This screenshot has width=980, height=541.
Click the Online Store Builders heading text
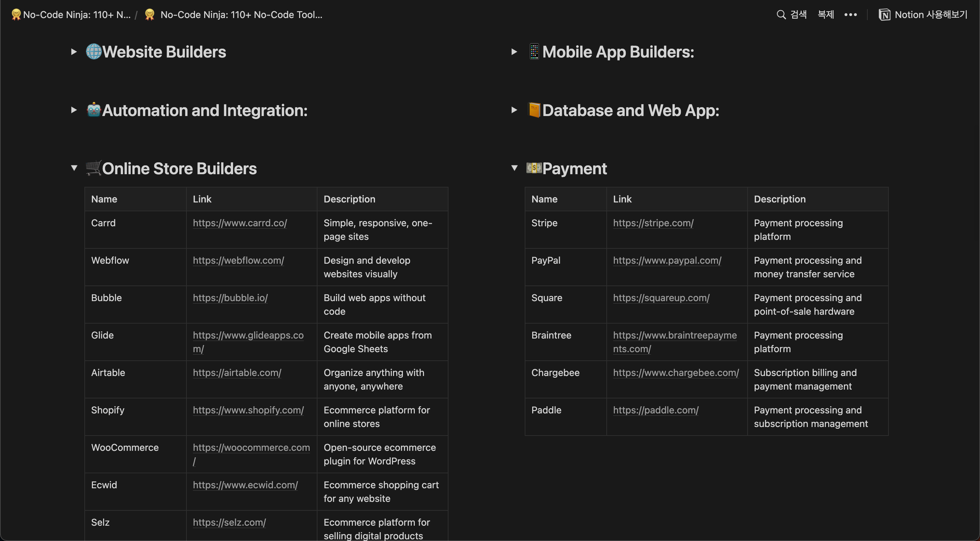coord(179,168)
